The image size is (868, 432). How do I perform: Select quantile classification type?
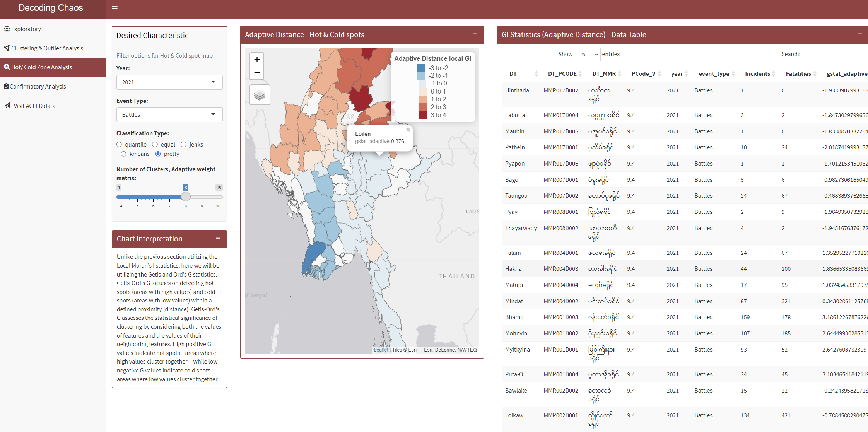point(119,145)
